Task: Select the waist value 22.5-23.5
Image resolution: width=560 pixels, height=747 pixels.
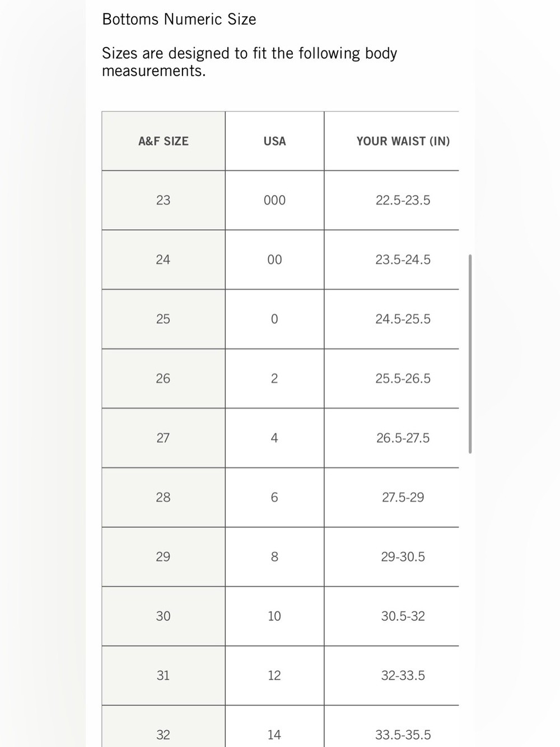Action: point(403,200)
